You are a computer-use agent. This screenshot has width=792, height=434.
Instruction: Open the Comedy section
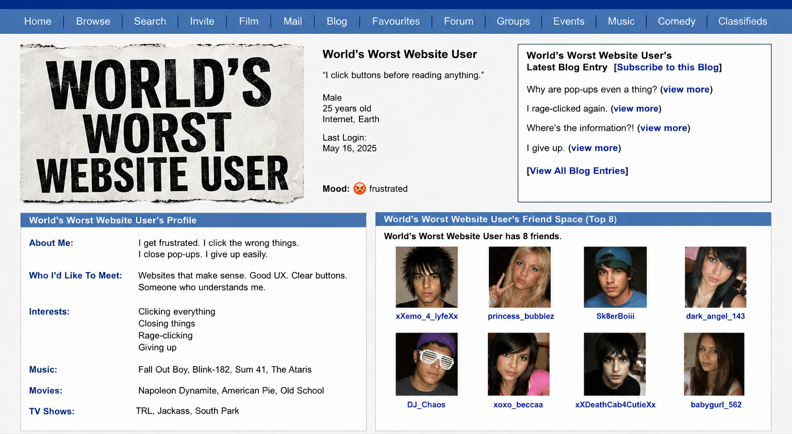(676, 21)
